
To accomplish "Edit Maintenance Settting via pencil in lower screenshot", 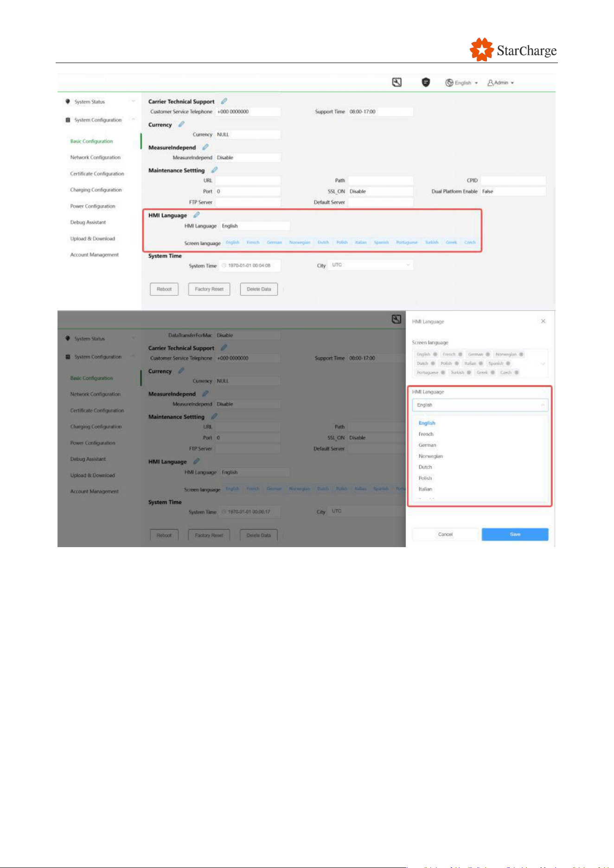I will coord(214,416).
